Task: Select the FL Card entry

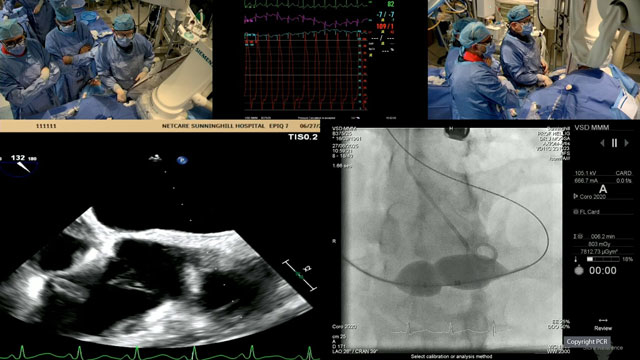Action: coord(587,212)
